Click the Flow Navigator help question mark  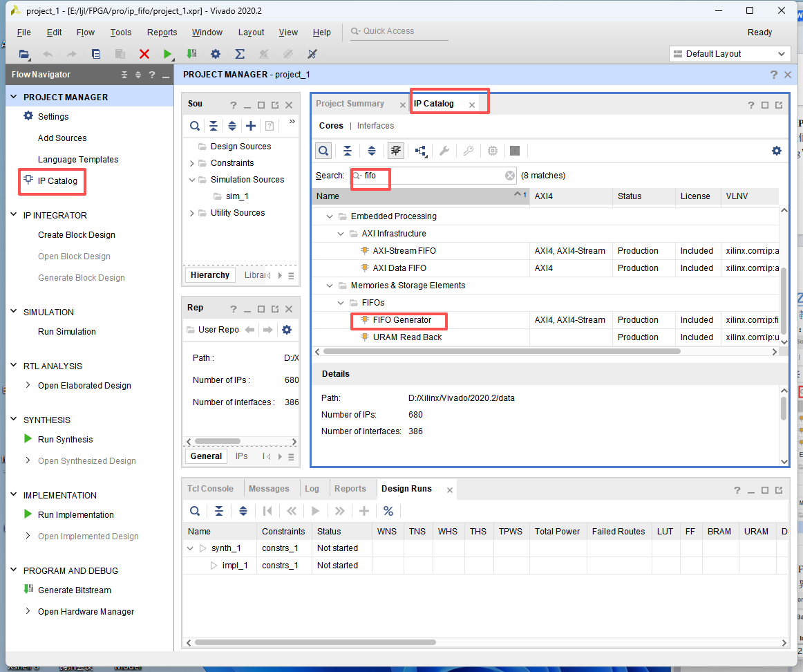pyautogui.click(x=152, y=75)
